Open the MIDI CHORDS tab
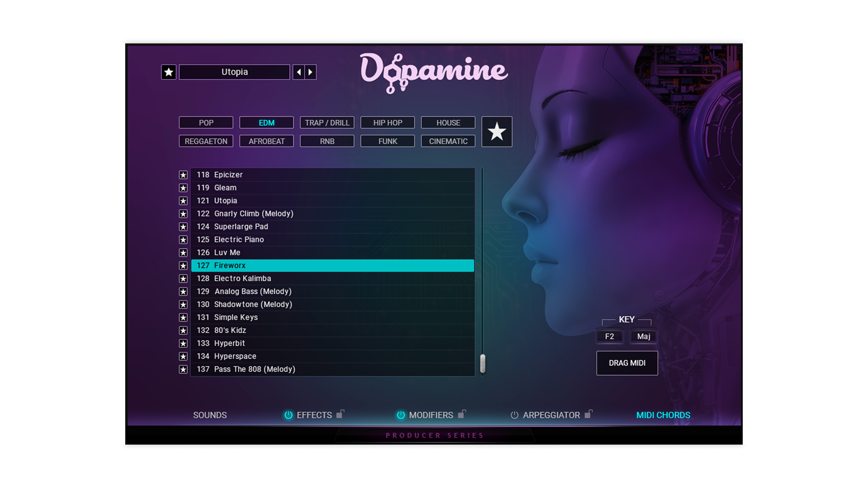 coord(663,415)
